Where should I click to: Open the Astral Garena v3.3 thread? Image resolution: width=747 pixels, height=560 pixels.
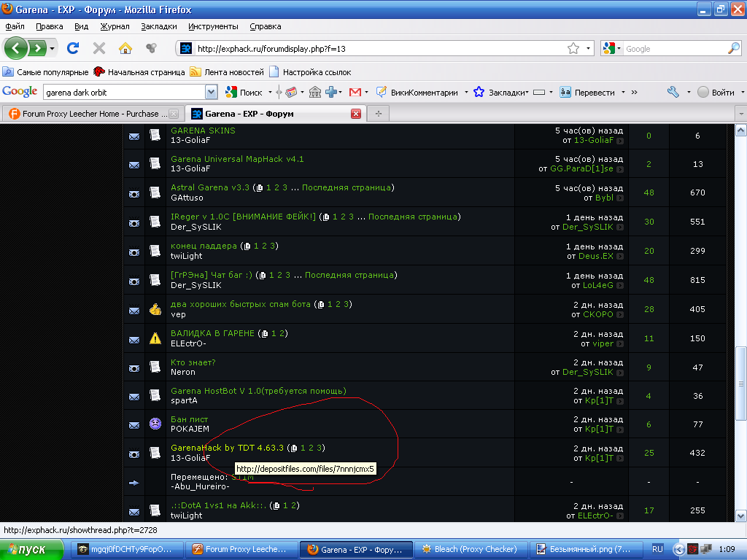[x=210, y=187]
